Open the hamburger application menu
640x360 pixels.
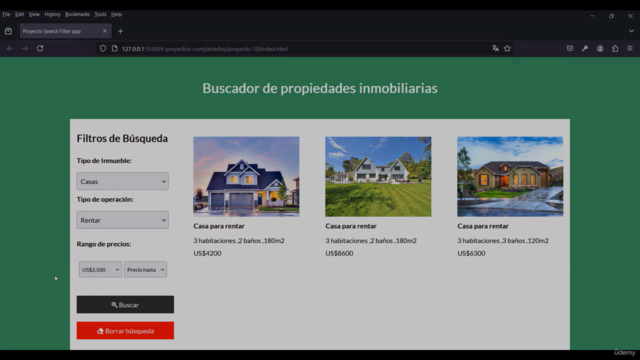pos(630,49)
